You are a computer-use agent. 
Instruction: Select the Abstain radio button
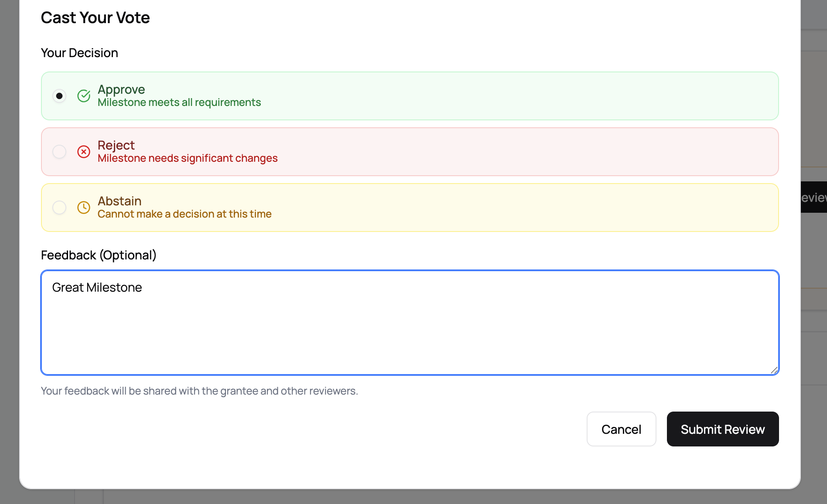point(59,208)
